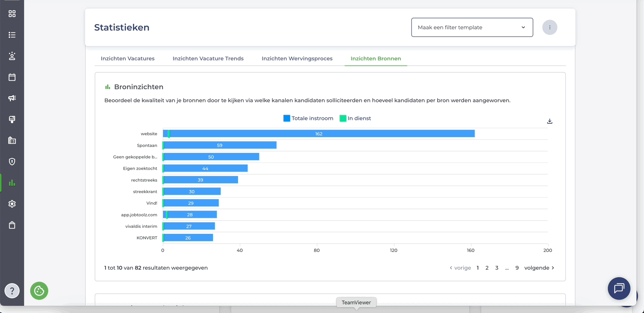Switch to Inzichten Vacatures tab
The width and height of the screenshot is (644, 313).
128,58
